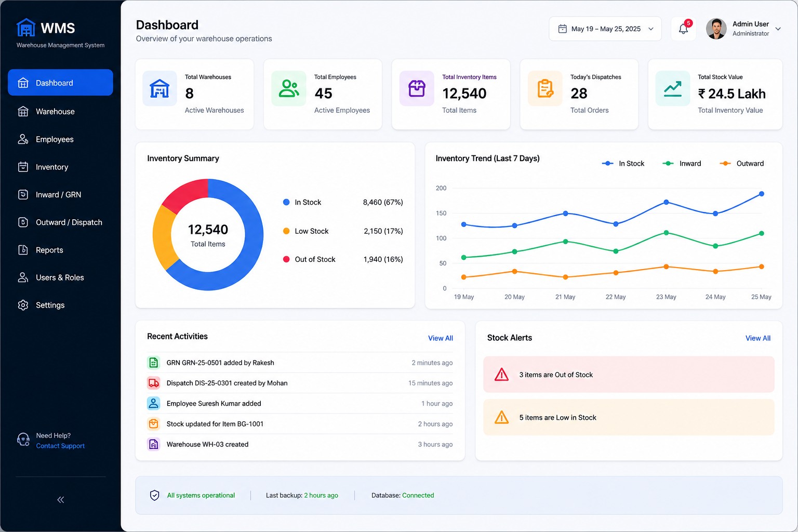
Task: Open the date range dropdown May 19 – May 25
Action: [605, 29]
